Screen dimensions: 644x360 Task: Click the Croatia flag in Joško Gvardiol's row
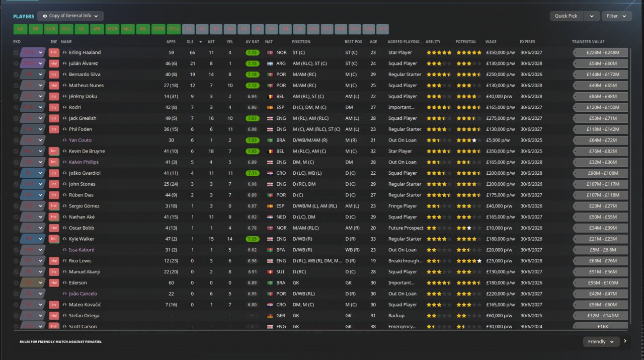click(270, 173)
